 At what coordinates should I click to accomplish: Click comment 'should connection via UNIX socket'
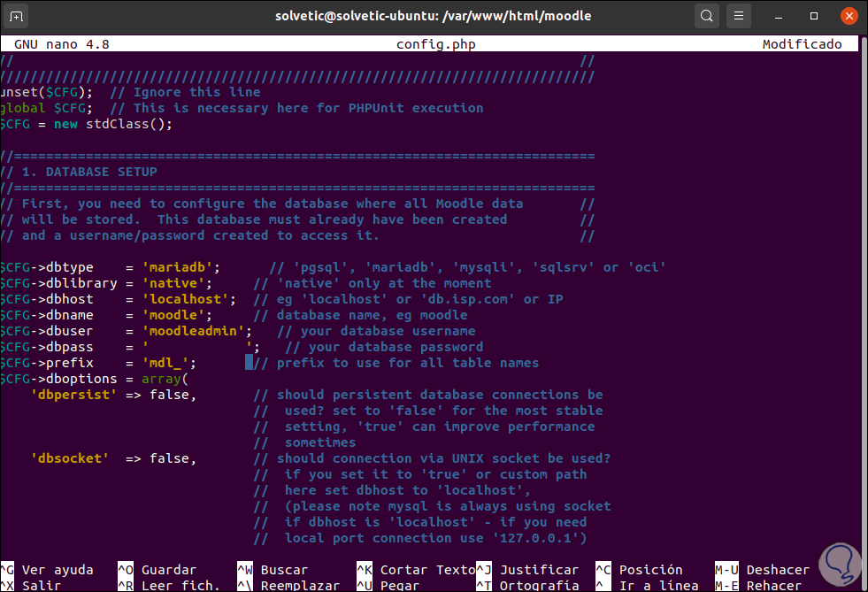point(433,458)
